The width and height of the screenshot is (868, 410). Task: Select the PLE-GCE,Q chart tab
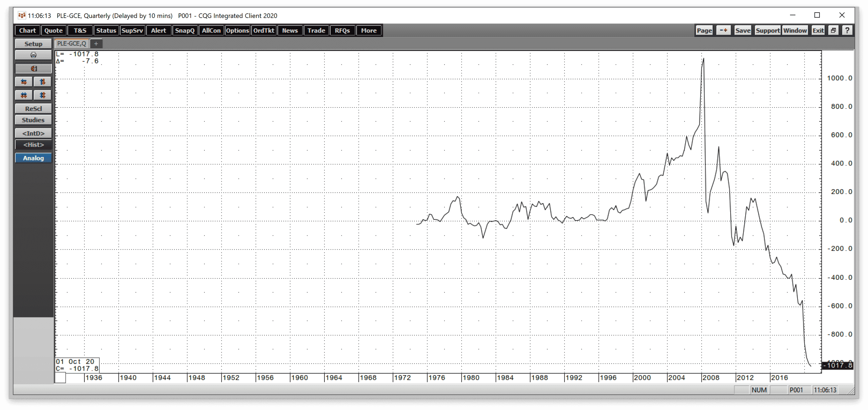pos(72,44)
